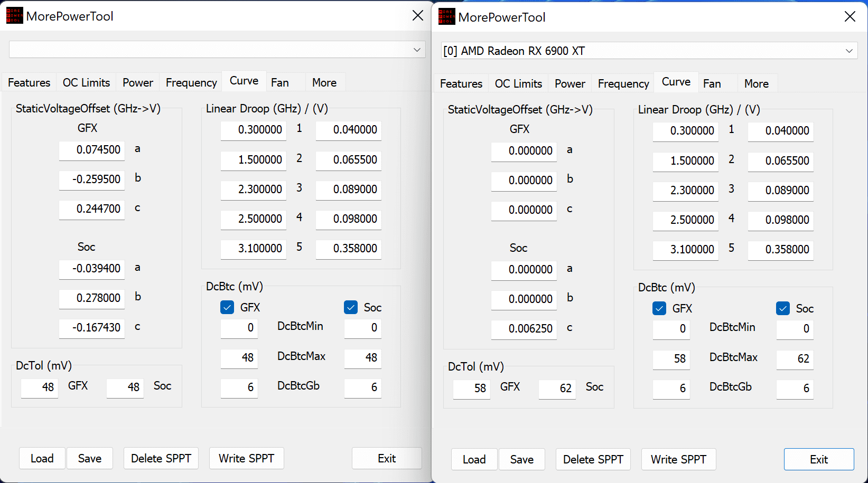Click DcTol GFX field 48 in left window
Screen dimensions: 868x483
tap(40, 387)
